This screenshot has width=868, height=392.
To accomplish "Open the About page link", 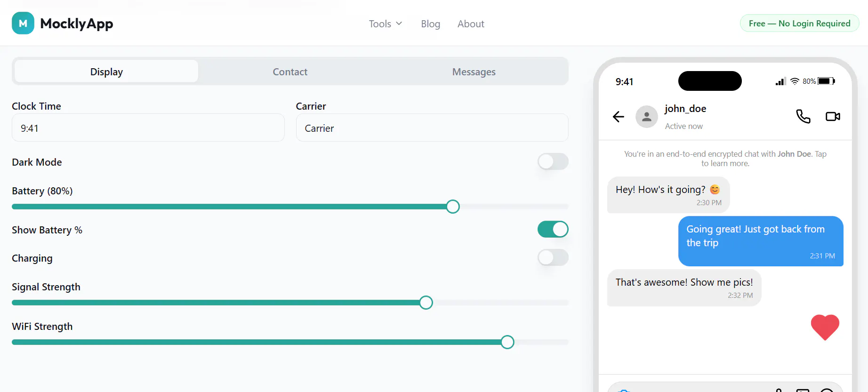I will click(x=471, y=24).
